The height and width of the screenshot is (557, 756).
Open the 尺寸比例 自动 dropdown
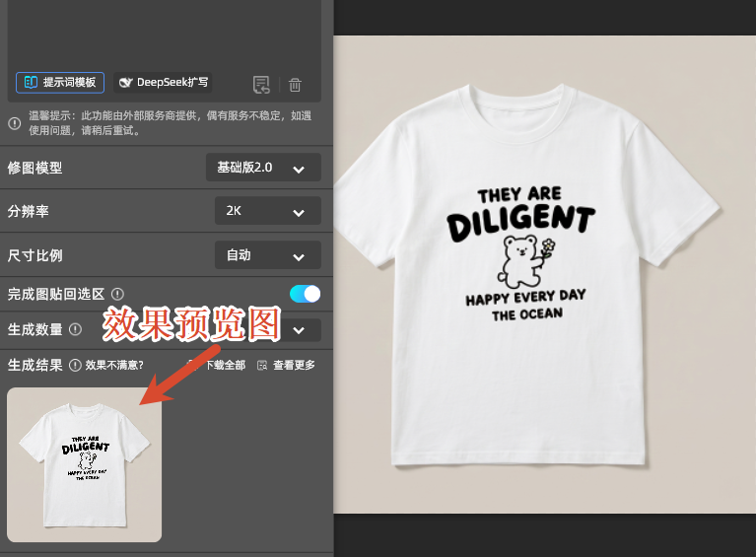(x=267, y=255)
